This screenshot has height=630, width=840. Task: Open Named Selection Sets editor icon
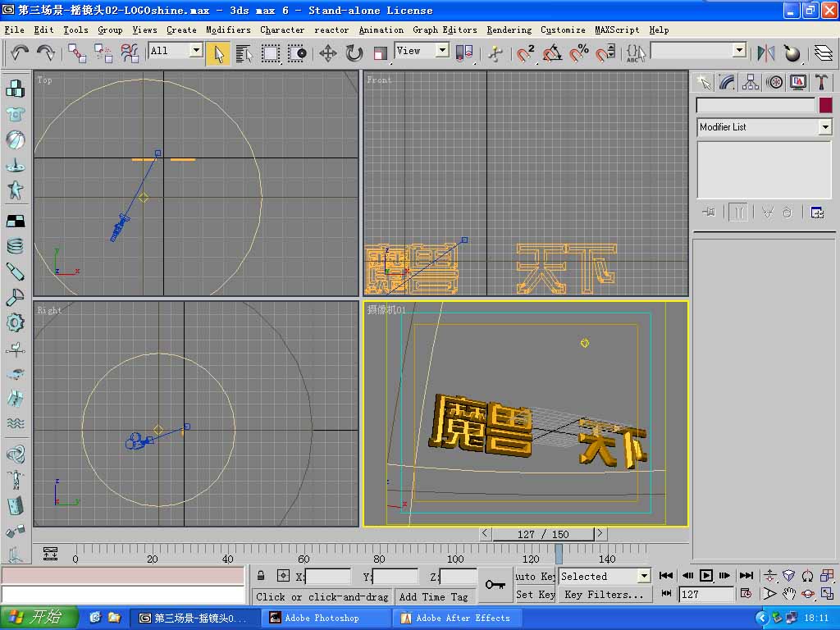coord(636,53)
